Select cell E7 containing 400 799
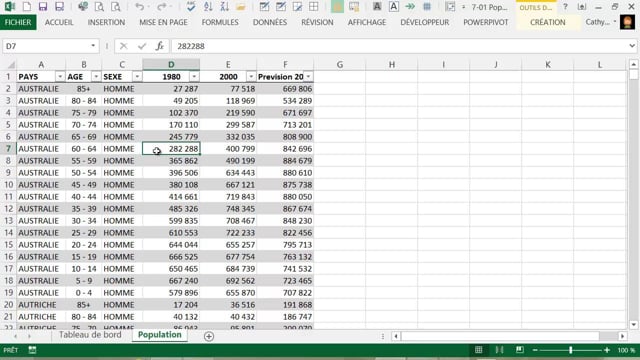Viewport: 640px width, 360px height. pyautogui.click(x=228, y=149)
